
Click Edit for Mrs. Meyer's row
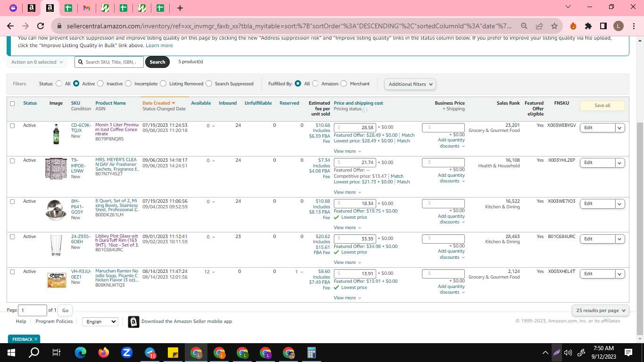pyautogui.click(x=597, y=163)
